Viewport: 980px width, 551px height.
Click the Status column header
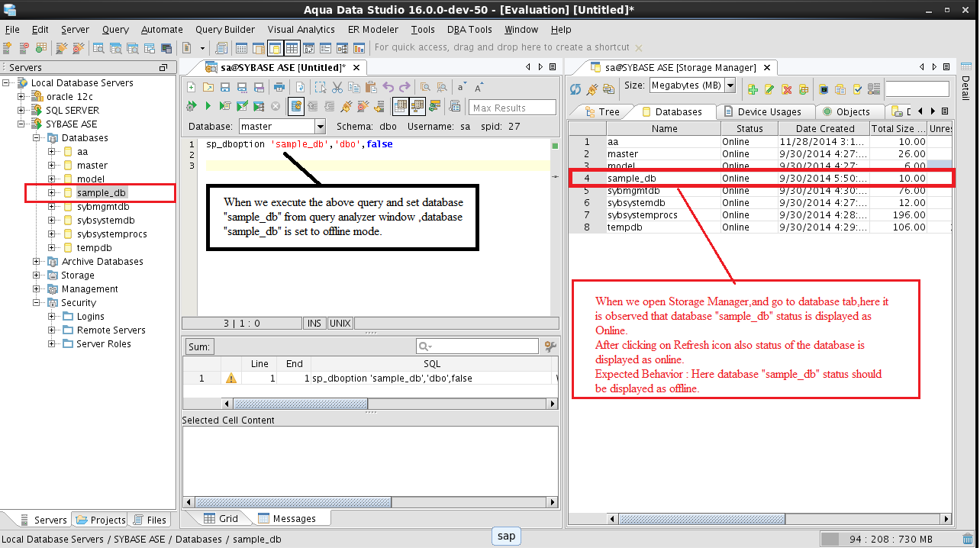tap(750, 129)
